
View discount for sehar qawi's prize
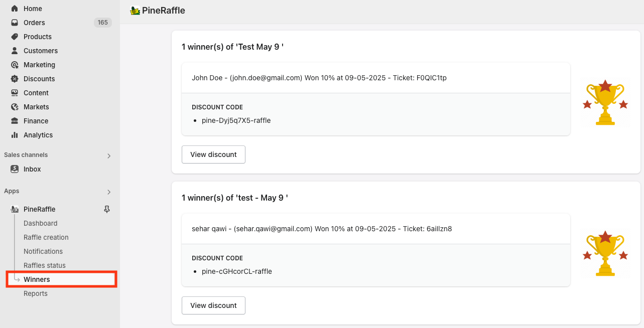(213, 305)
